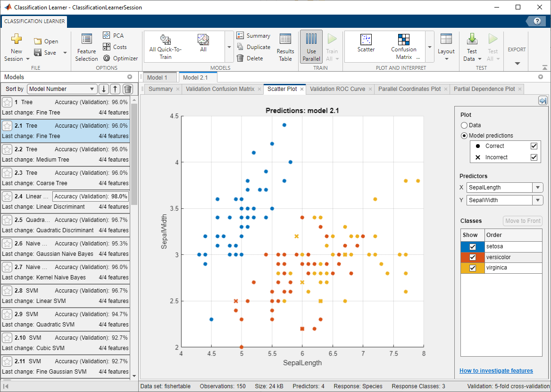
Task: Star the 2.4 Linear Discriminant model
Action: point(7,196)
